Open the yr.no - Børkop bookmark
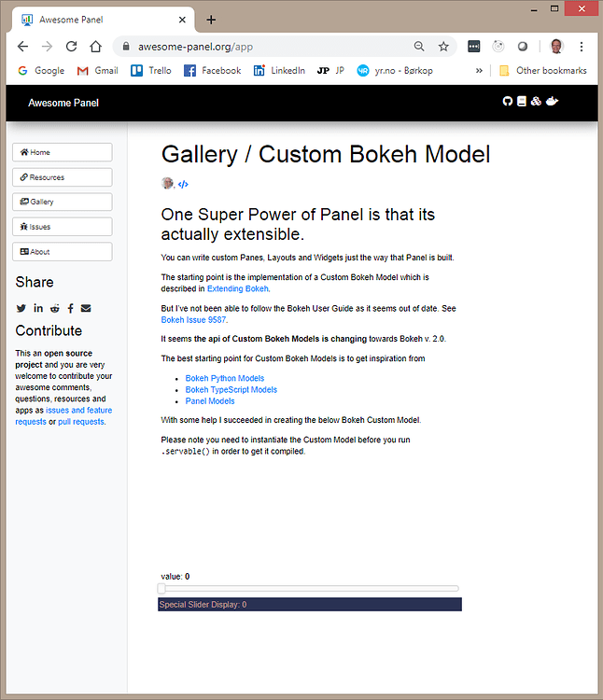This screenshot has height=700, width=603. [x=395, y=71]
